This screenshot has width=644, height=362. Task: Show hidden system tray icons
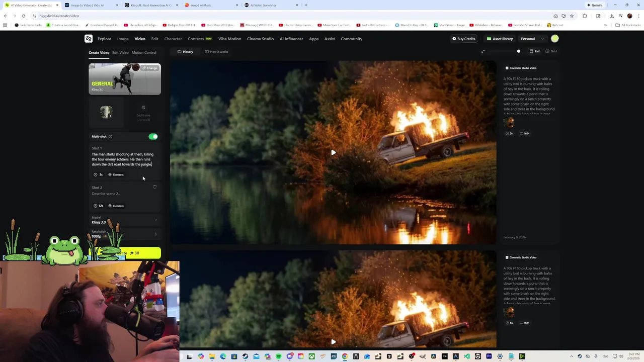point(572,356)
